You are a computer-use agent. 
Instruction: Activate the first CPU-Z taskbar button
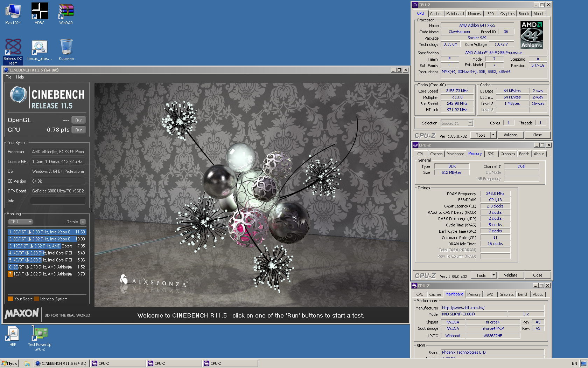(118, 363)
